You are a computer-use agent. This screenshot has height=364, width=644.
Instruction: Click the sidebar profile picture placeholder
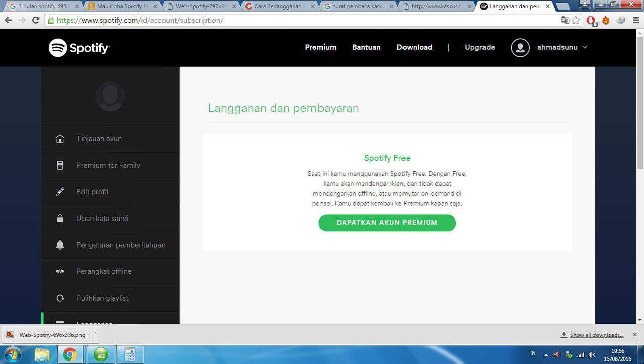click(x=110, y=96)
